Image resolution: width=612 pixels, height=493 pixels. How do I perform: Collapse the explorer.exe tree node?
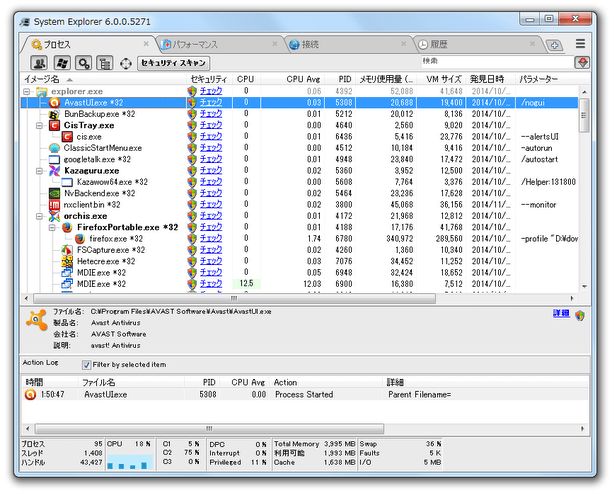27,92
